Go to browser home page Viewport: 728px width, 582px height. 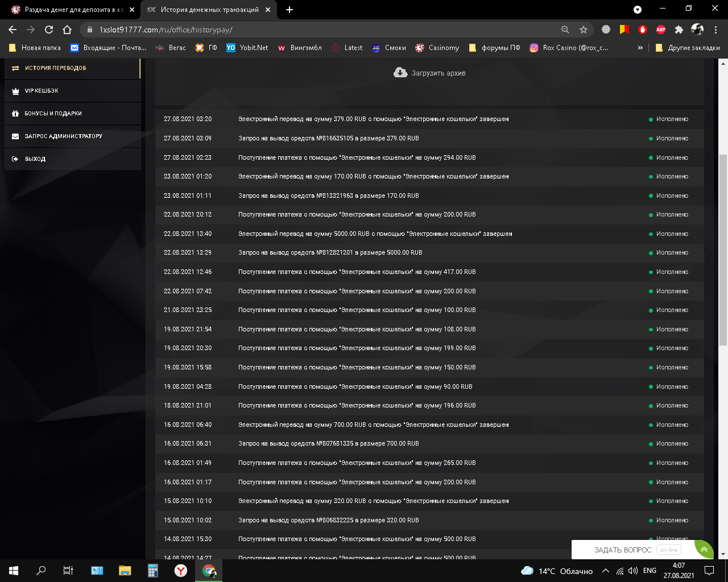click(67, 30)
